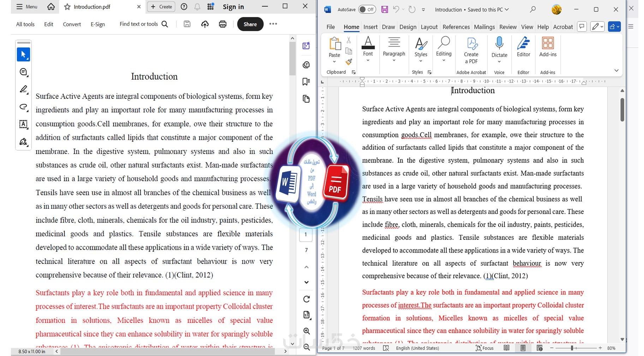This screenshot has width=644, height=356.
Task: Open the Acrobat page thumbnails panel icon
Action: [306, 99]
